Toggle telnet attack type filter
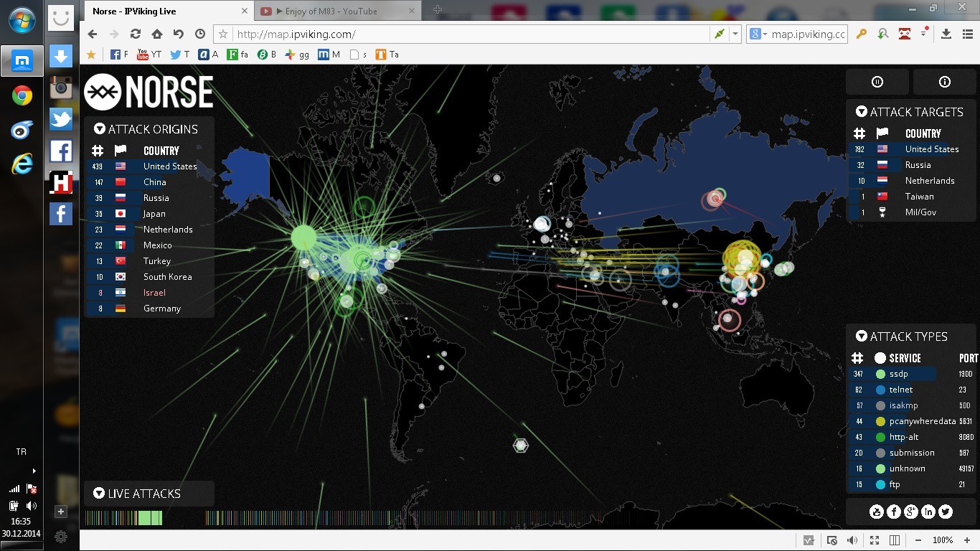The image size is (980, 551). [x=913, y=390]
